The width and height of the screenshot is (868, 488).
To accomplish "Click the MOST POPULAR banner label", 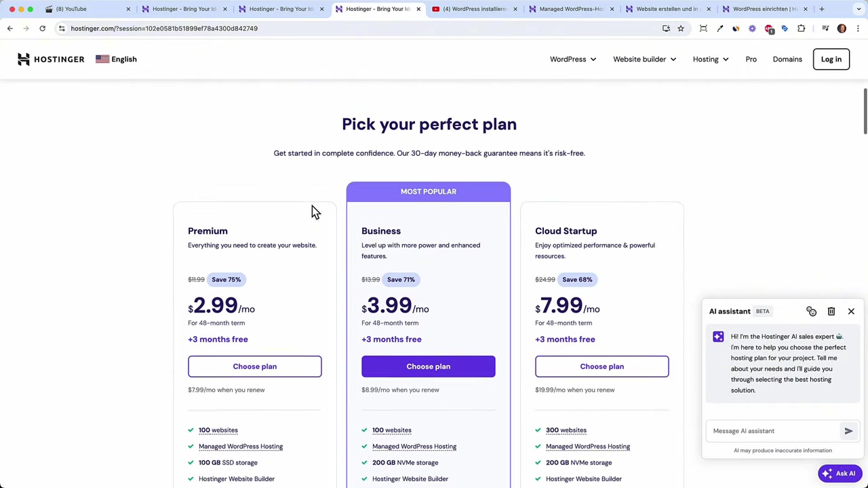I will tap(429, 192).
